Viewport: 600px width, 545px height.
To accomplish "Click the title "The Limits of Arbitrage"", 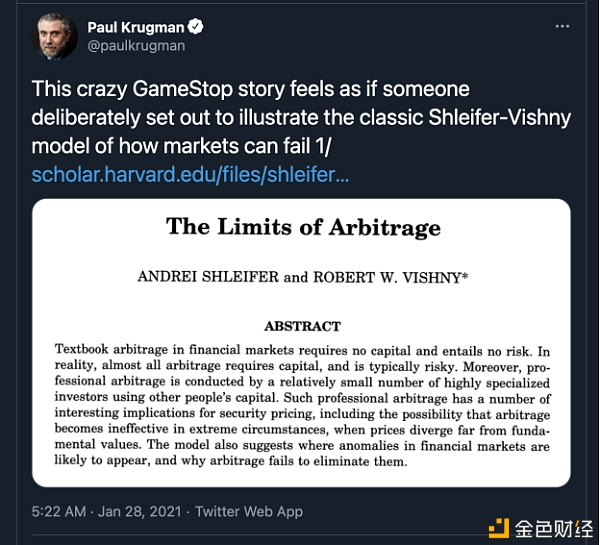I will coord(303,226).
